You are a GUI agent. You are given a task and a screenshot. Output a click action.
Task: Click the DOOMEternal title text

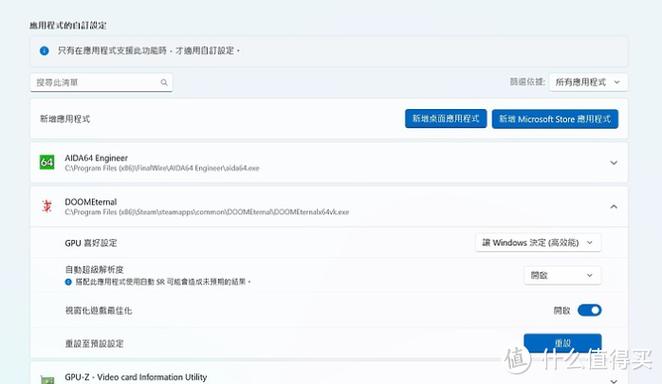(90, 202)
